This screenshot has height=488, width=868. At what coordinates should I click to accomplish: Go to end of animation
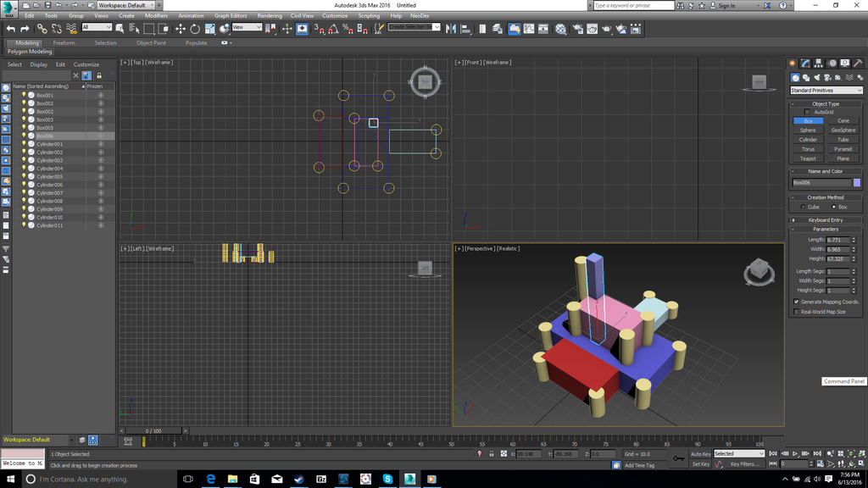(817, 454)
